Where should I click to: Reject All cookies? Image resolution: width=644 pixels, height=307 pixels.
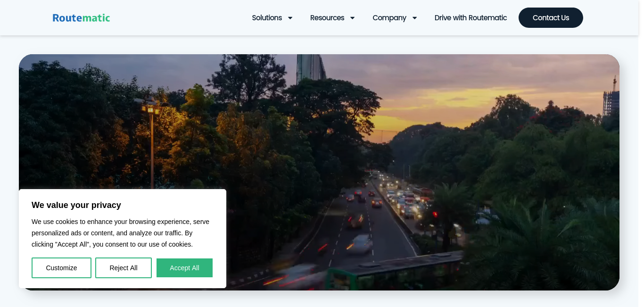124,268
